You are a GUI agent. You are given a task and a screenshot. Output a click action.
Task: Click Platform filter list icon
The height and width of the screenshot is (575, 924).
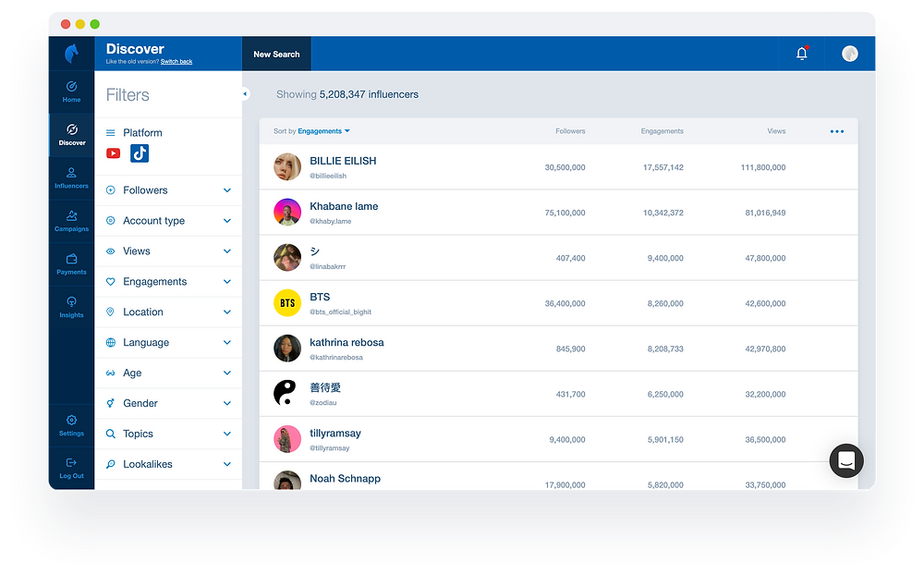click(110, 133)
